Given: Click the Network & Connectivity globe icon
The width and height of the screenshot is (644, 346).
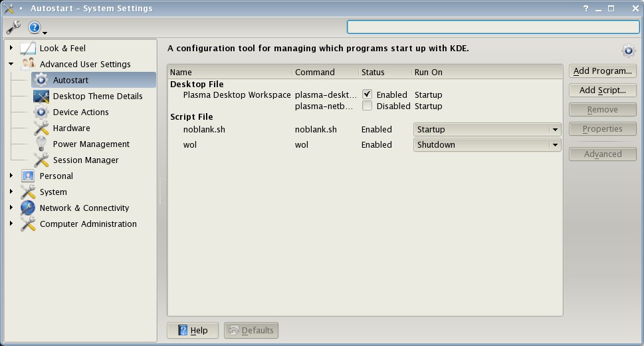Looking at the screenshot, I should [x=28, y=208].
